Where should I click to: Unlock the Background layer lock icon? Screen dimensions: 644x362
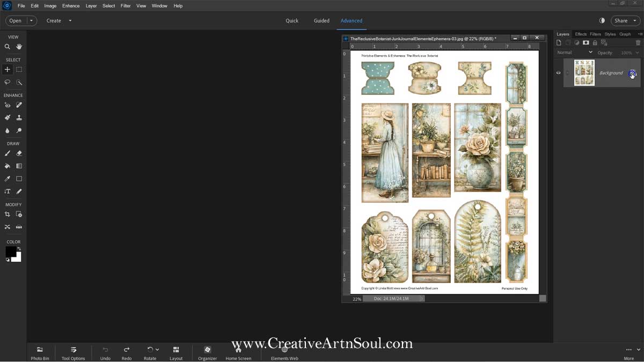(x=632, y=73)
